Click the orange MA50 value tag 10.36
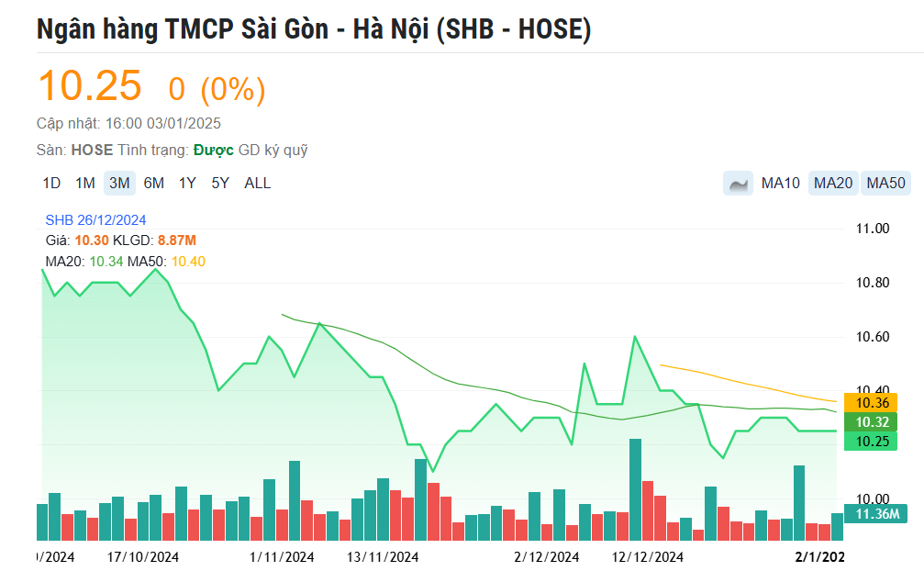The width and height of the screenshot is (924, 571). (x=871, y=402)
